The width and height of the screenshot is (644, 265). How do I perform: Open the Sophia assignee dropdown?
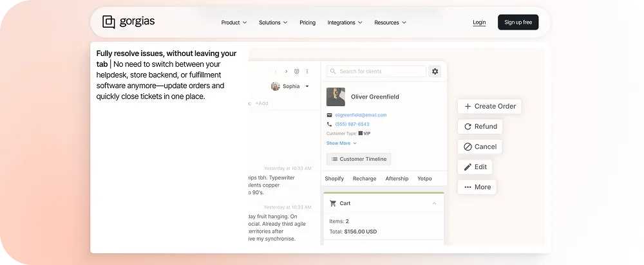tap(290, 86)
